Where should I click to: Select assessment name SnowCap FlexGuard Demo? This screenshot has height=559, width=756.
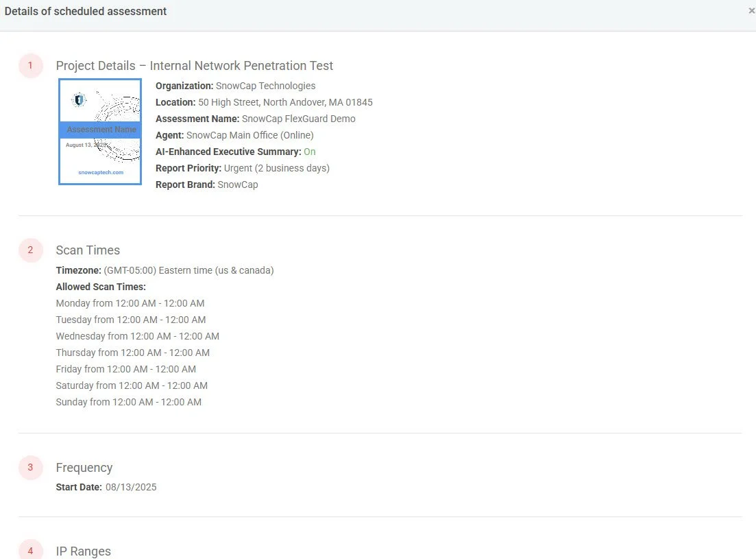point(298,119)
